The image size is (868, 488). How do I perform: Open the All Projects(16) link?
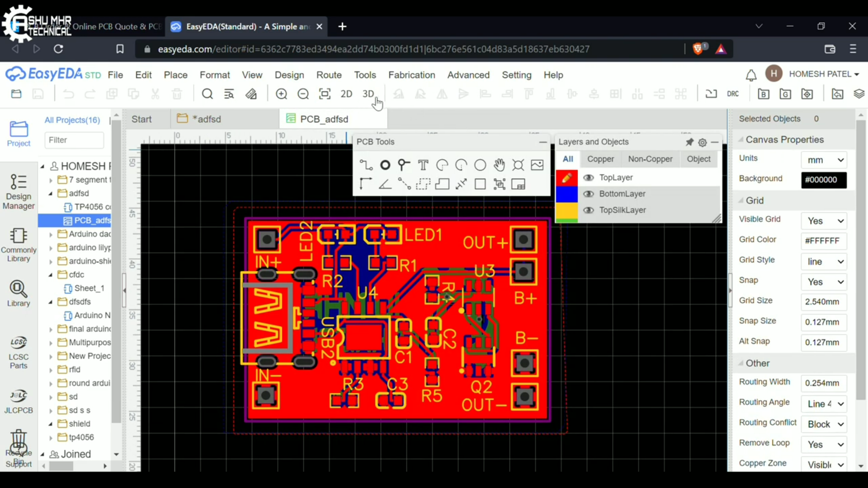pos(72,120)
